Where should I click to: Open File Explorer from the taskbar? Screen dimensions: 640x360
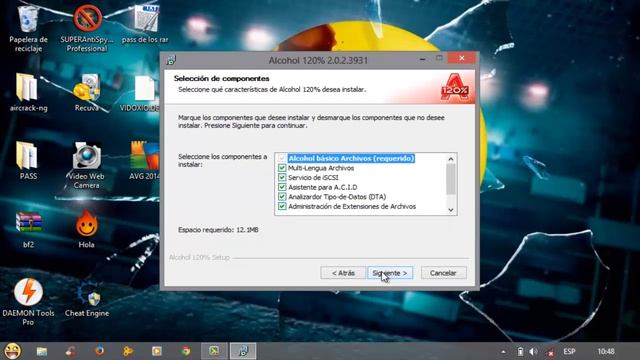(42, 351)
